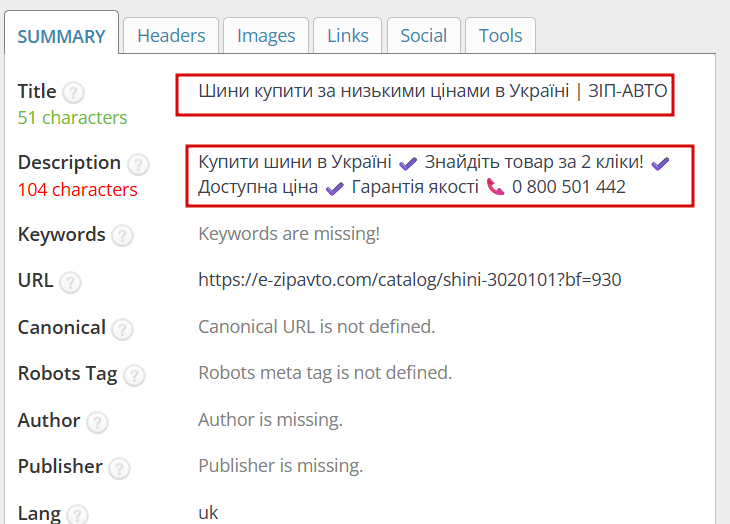This screenshot has width=730, height=524.
Task: Click the '51 characters' title length
Action: coord(72,118)
